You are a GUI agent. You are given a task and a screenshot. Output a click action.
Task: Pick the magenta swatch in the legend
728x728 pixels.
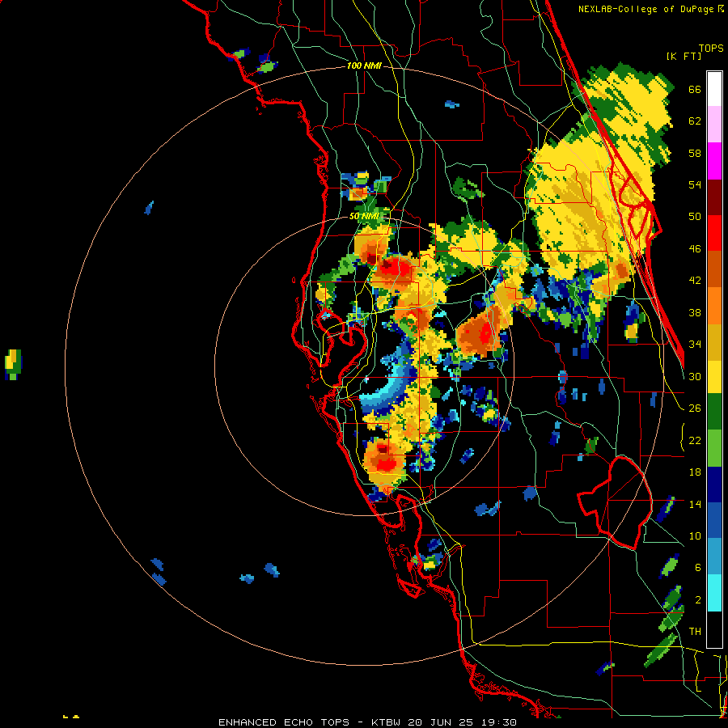coord(714,161)
